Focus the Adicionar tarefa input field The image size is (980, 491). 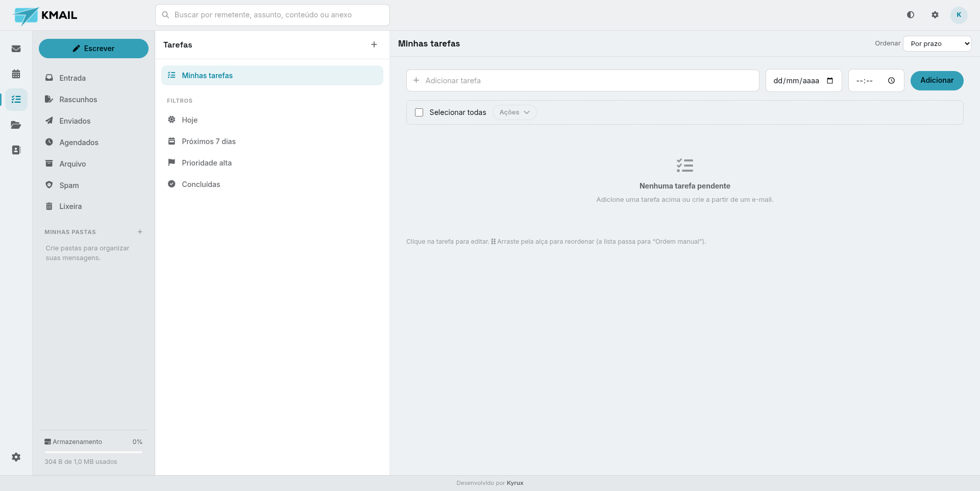coord(582,81)
